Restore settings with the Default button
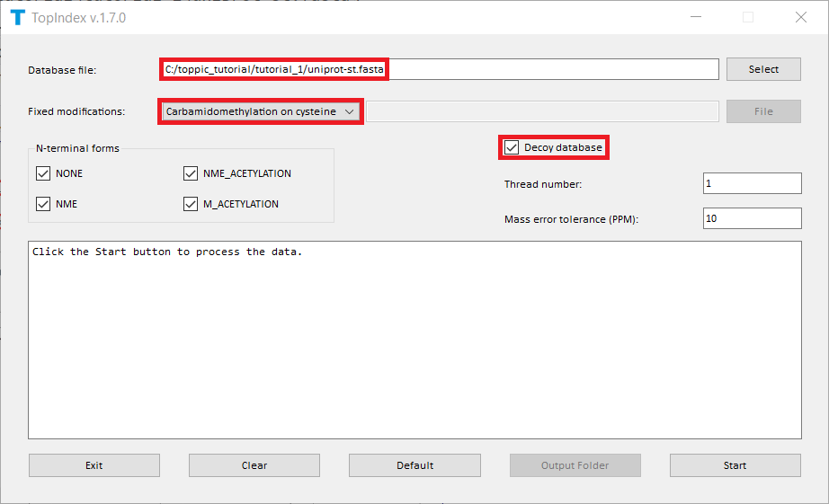This screenshot has height=504, width=829. click(414, 465)
